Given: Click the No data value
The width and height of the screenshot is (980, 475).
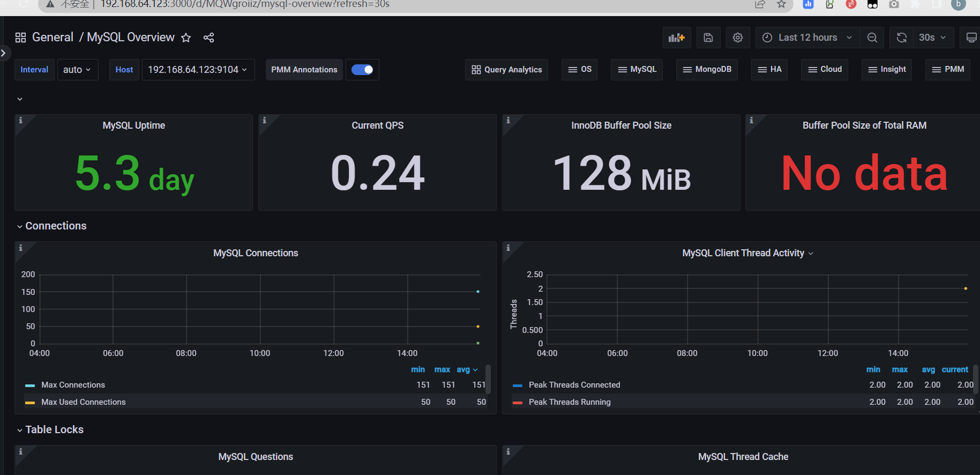Looking at the screenshot, I should [864, 173].
